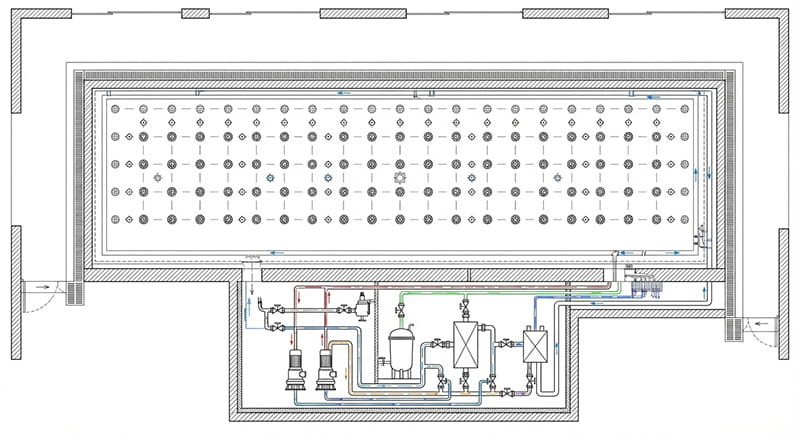The image size is (800, 436).
Task: Click the top center hatched wall segment
Action: [x=360, y=13]
